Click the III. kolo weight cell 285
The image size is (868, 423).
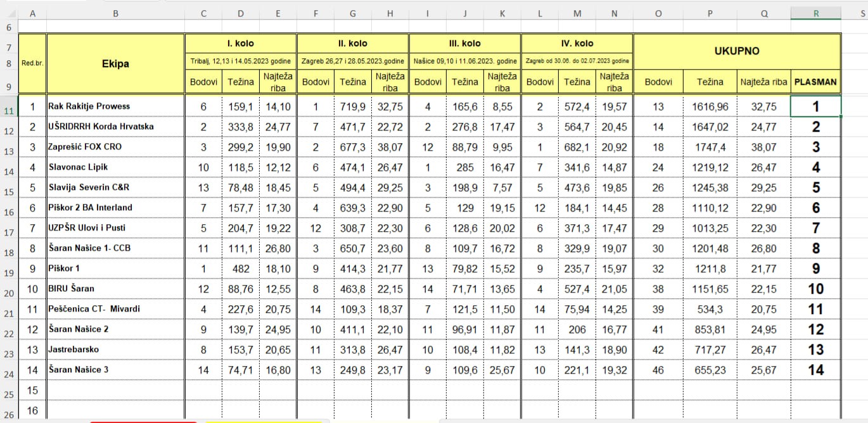click(x=465, y=167)
